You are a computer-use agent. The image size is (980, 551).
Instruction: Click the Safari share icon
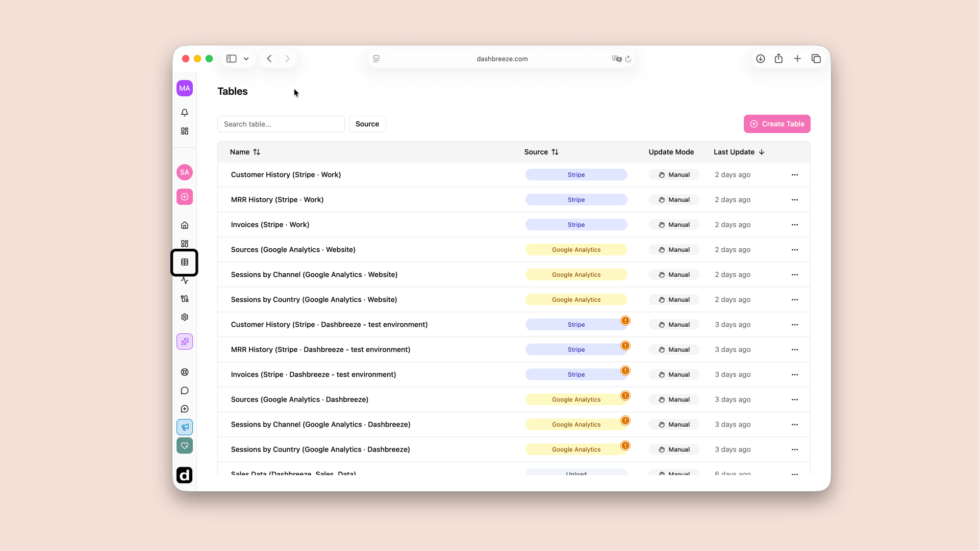pyautogui.click(x=778, y=59)
